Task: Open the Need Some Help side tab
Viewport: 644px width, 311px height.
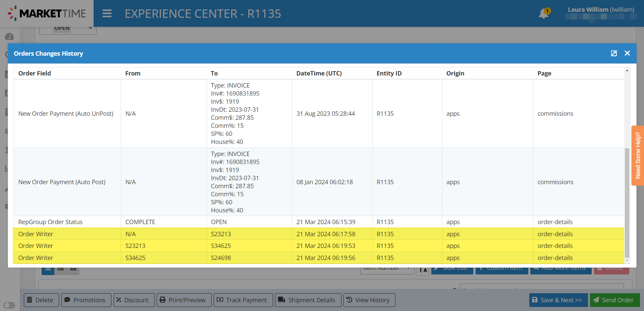Action: click(x=638, y=155)
